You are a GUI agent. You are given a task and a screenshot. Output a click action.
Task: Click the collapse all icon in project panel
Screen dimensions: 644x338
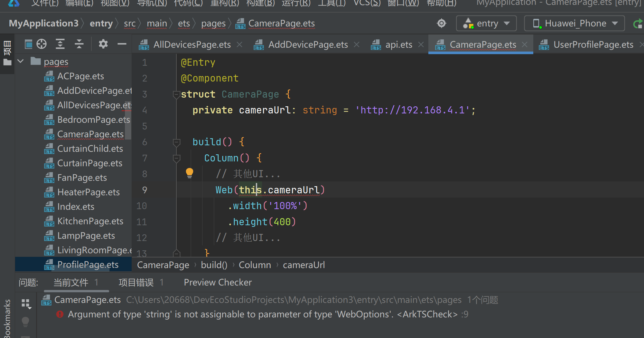(x=79, y=44)
